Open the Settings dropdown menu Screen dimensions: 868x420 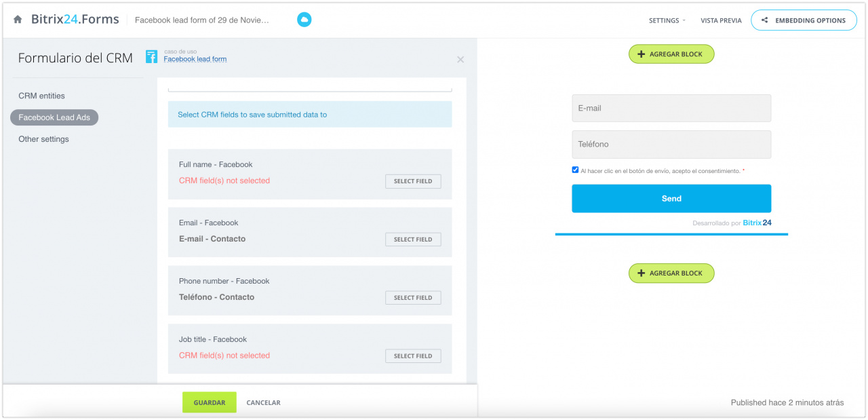coord(667,20)
